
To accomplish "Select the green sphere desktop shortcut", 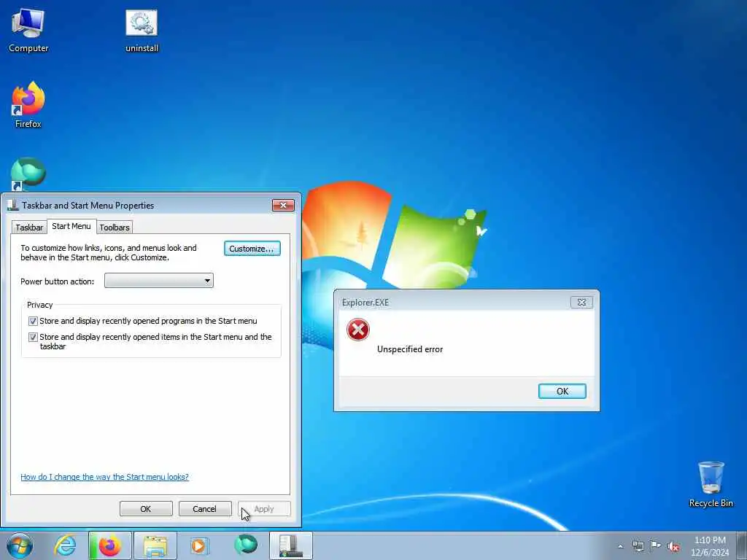I will (x=28, y=174).
